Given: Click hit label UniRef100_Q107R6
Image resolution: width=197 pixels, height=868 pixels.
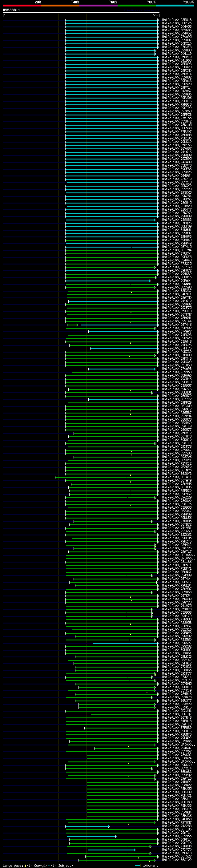Looking at the screenshot, I should click(177, 548).
